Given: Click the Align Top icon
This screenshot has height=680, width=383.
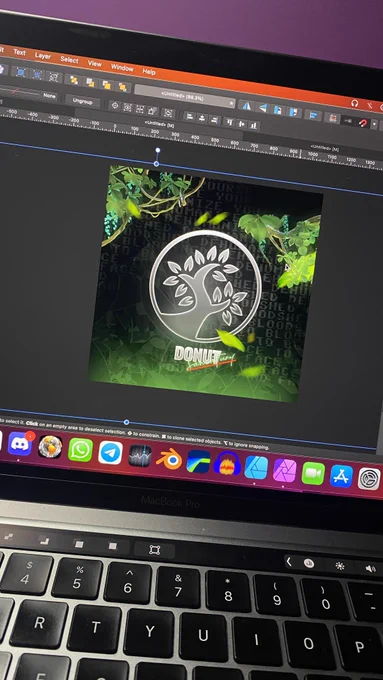Looking at the screenshot, I should [x=230, y=122].
